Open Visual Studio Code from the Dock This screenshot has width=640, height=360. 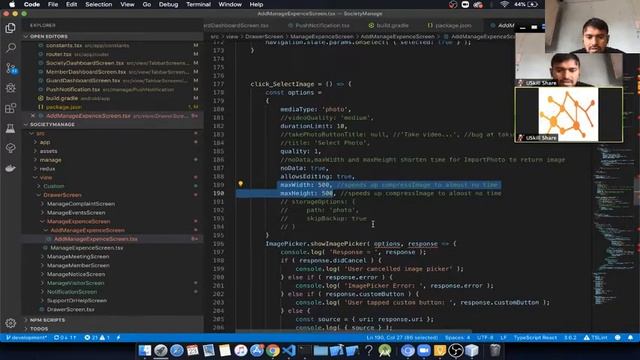289,350
